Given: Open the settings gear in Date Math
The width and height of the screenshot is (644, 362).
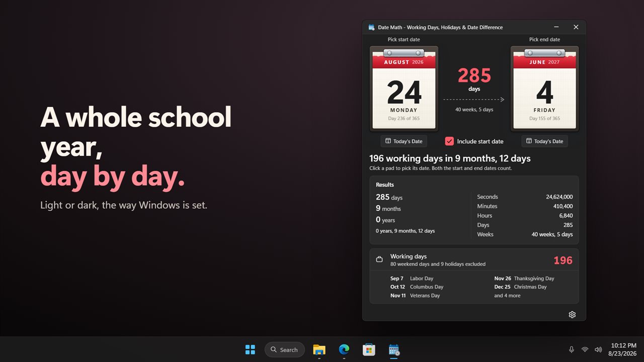Looking at the screenshot, I should pyautogui.click(x=572, y=315).
